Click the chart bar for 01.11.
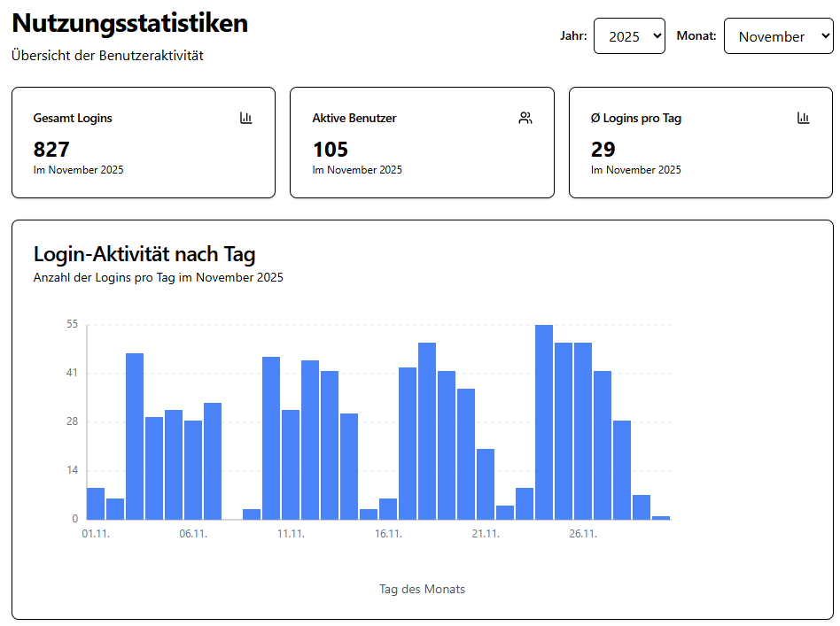 (x=96, y=504)
